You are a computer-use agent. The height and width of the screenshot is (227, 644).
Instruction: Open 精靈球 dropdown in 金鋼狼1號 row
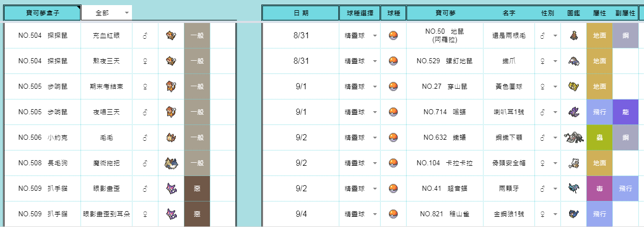[360, 214]
